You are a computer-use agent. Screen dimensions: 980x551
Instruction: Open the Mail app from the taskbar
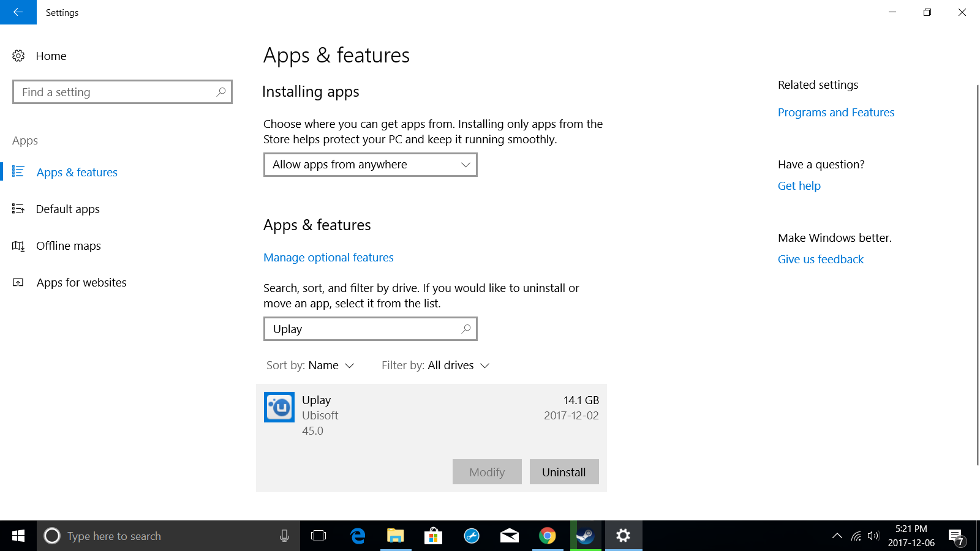(510, 536)
